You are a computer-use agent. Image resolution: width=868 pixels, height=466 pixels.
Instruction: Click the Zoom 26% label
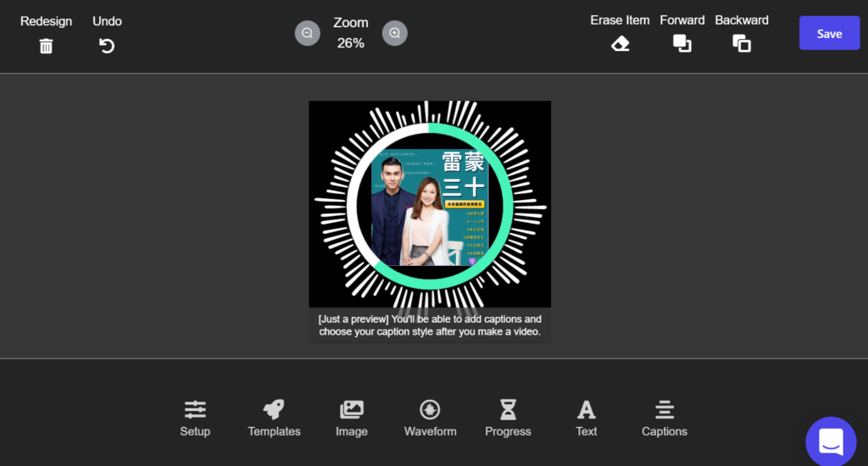coord(350,33)
